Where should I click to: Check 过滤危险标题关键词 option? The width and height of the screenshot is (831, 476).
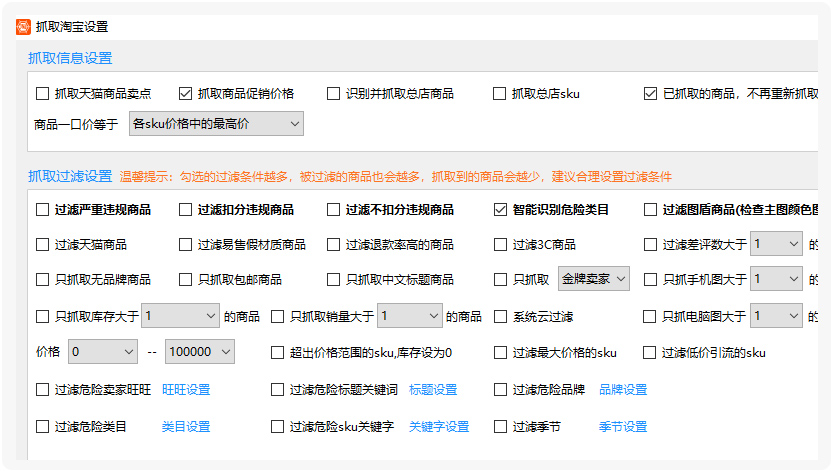click(x=277, y=390)
